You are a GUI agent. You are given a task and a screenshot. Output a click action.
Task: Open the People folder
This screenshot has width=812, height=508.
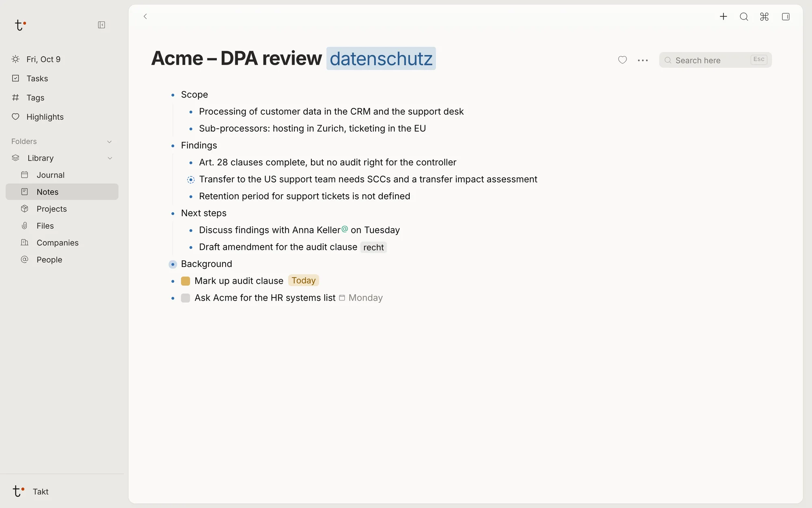click(62, 260)
